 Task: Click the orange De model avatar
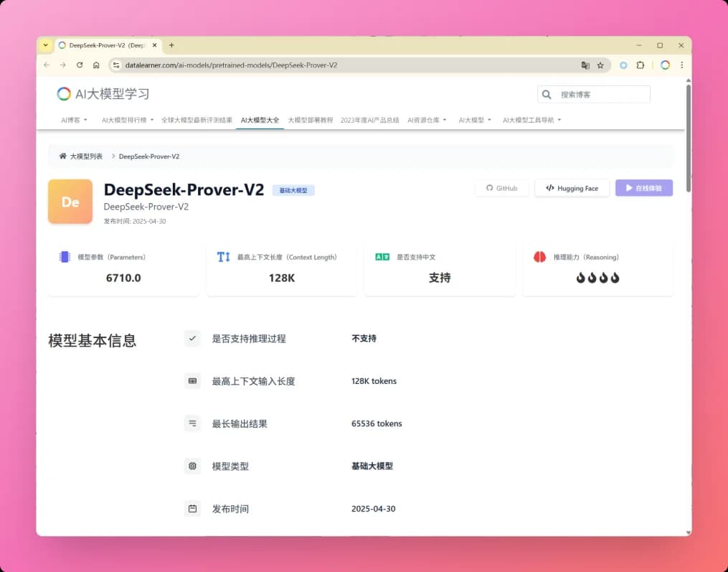pyautogui.click(x=70, y=202)
